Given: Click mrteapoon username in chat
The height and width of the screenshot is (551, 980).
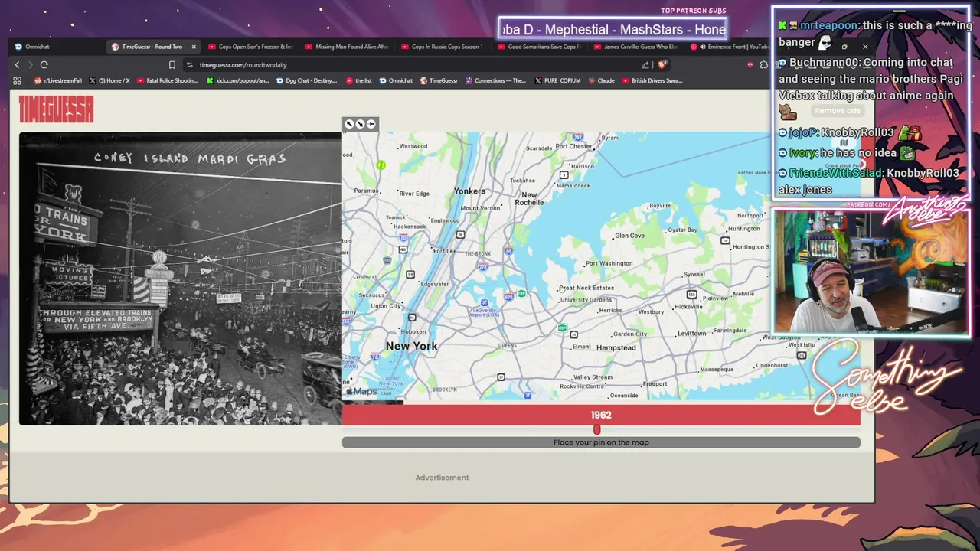Looking at the screenshot, I should coord(828,25).
